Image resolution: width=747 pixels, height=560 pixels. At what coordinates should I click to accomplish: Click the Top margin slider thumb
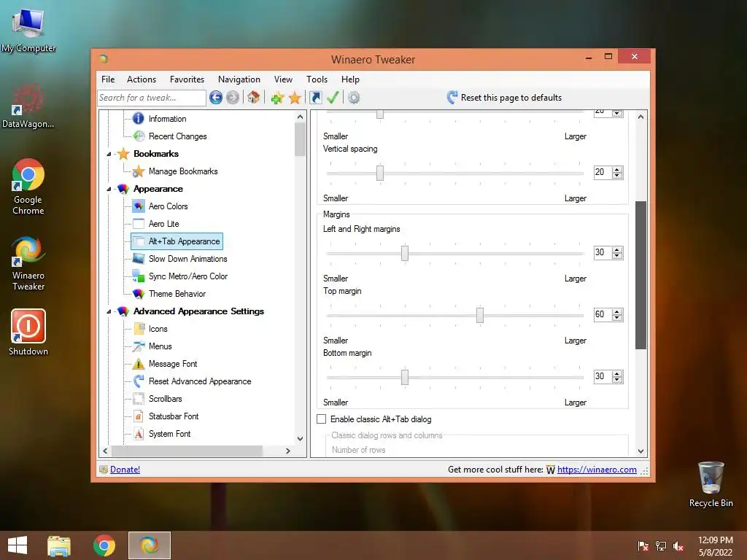480,315
